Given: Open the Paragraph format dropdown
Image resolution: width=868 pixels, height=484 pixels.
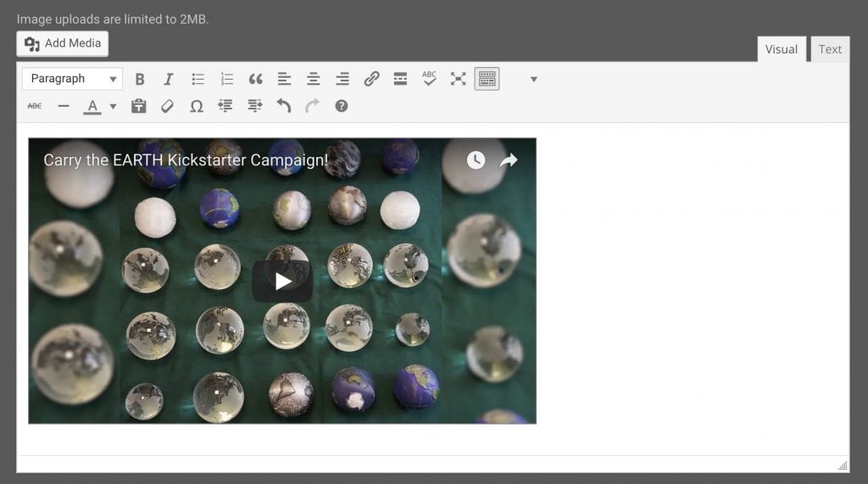Looking at the screenshot, I should click(x=73, y=79).
